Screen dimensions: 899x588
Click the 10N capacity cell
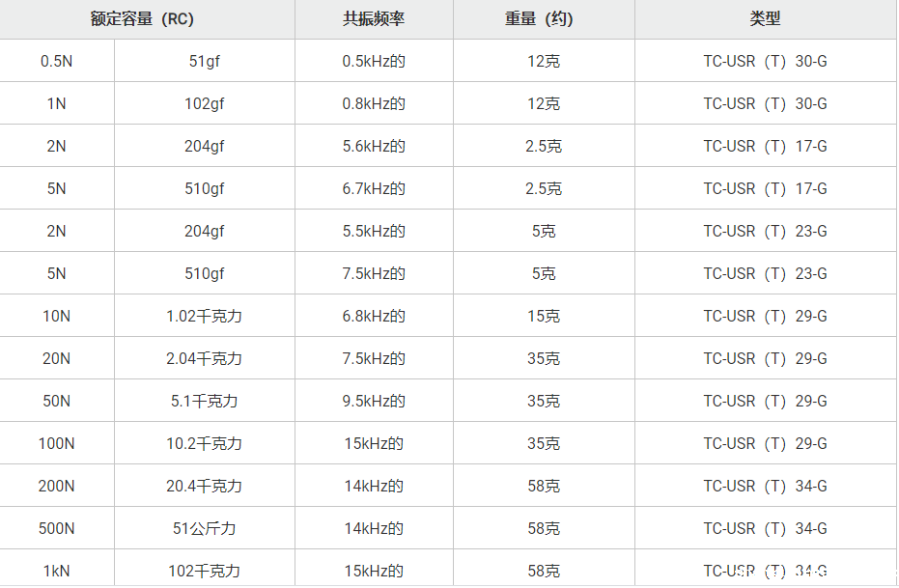click(x=57, y=316)
